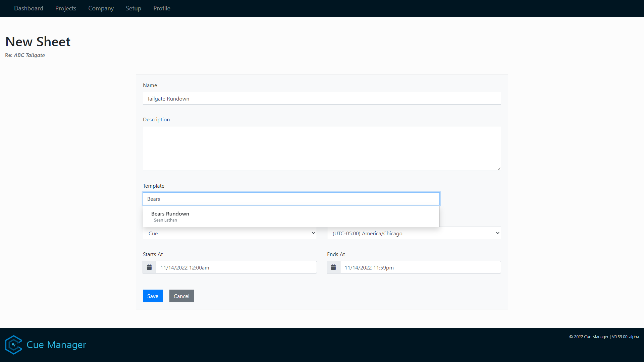Visit the Profile page
This screenshot has width=644, height=362.
(162, 8)
